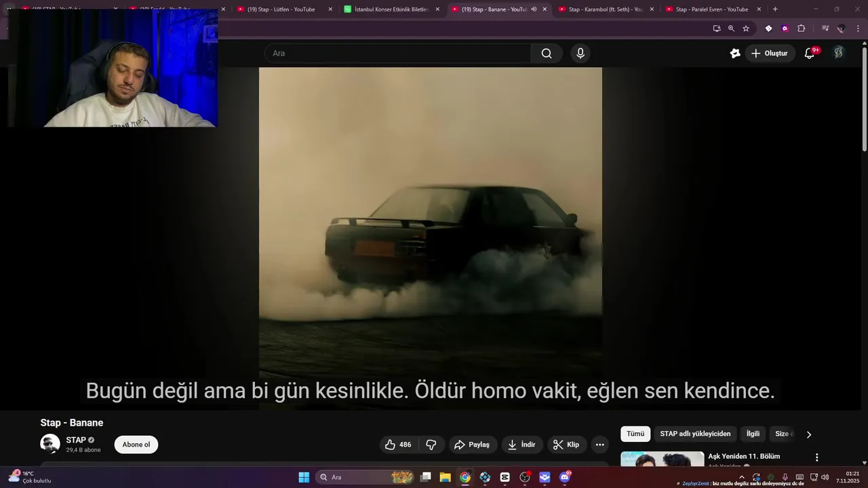Image resolution: width=868 pixels, height=488 pixels.
Task: Close the Stap - Banane tab
Action: point(545,9)
